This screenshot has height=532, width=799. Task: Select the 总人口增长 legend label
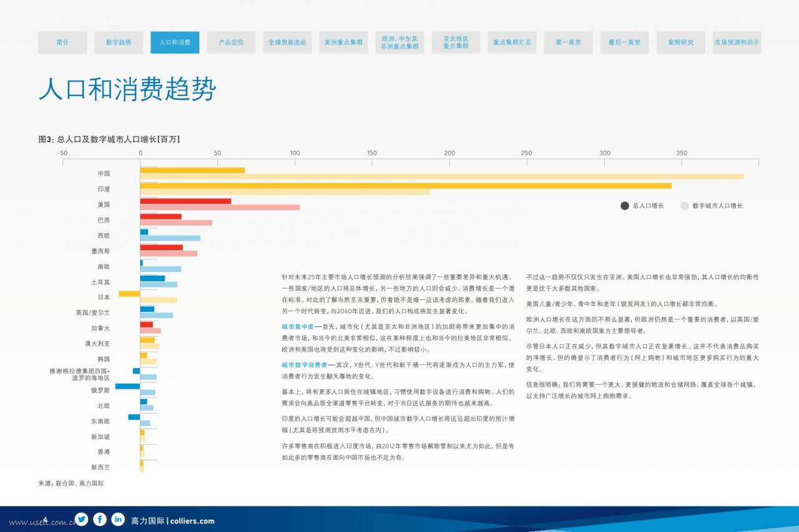click(648, 206)
